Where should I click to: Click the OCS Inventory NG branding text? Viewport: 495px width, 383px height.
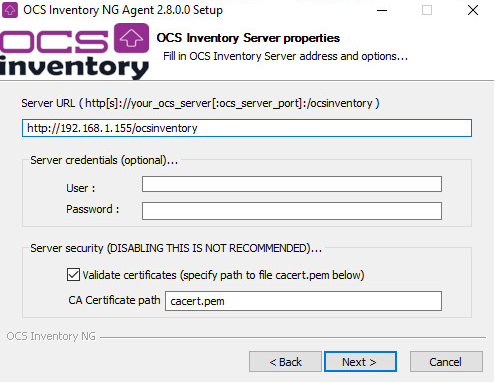pos(51,336)
